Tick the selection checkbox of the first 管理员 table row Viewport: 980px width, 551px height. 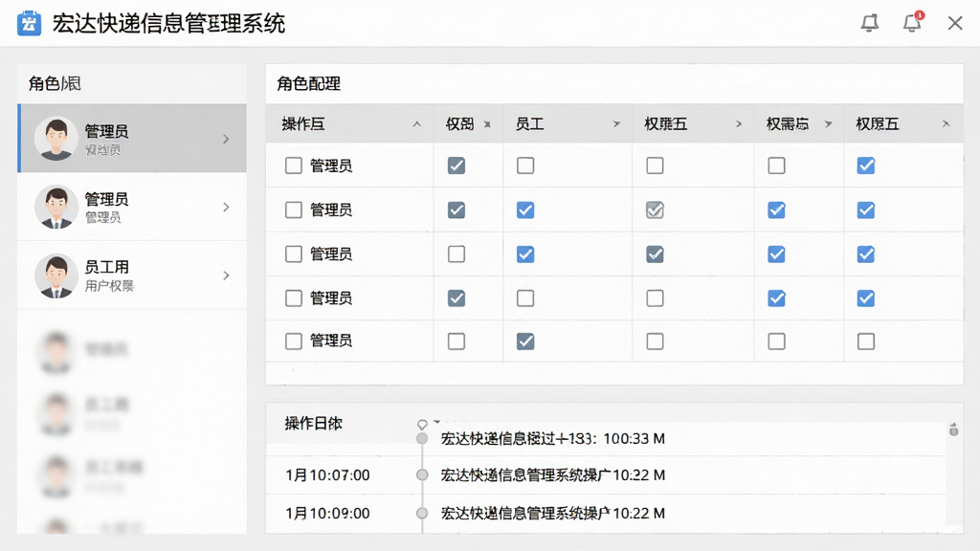pos(293,165)
